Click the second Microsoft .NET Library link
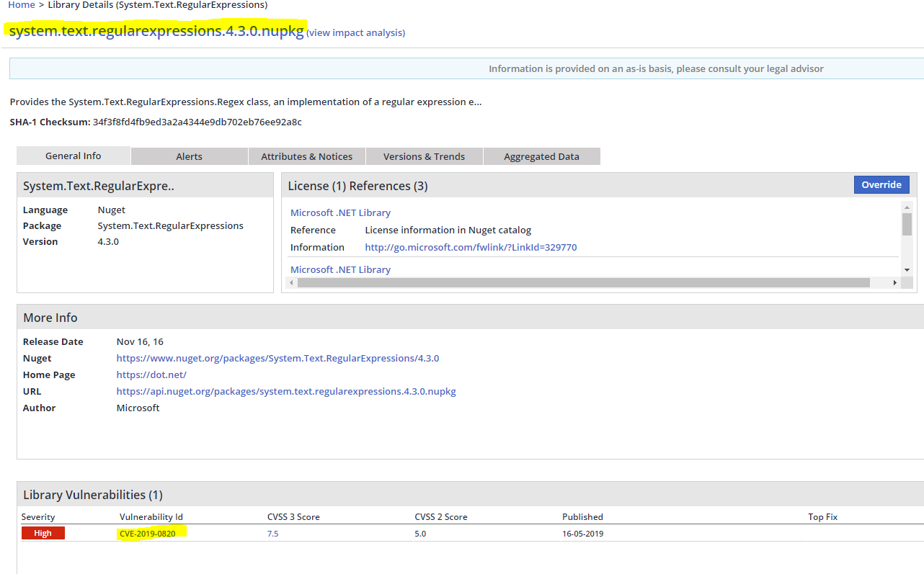The image size is (924, 574). 340,269
